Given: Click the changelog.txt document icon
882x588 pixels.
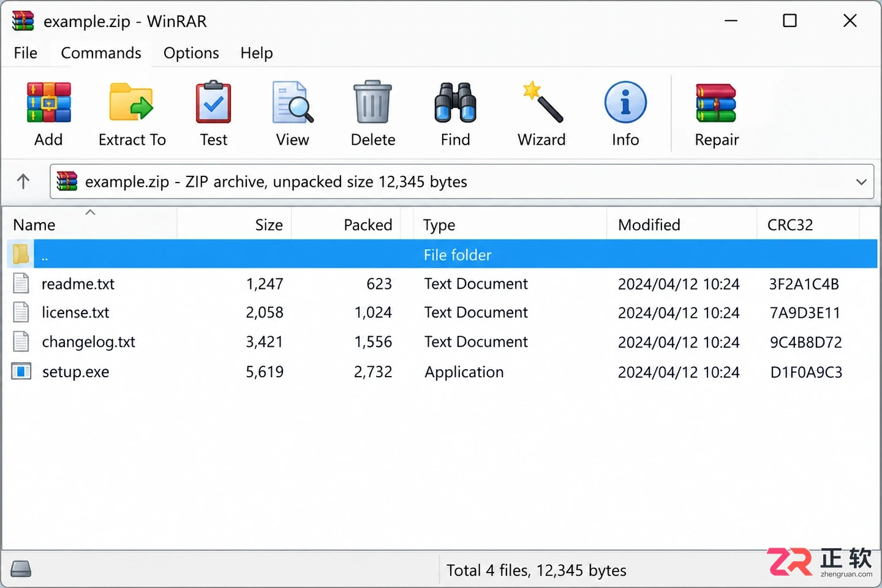Looking at the screenshot, I should click(x=21, y=341).
